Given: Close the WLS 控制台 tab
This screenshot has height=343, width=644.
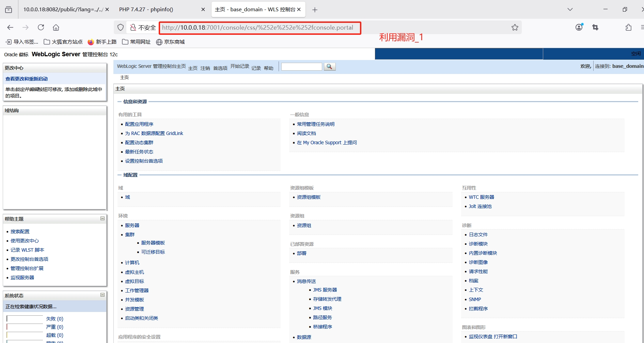Looking at the screenshot, I should 299,10.
